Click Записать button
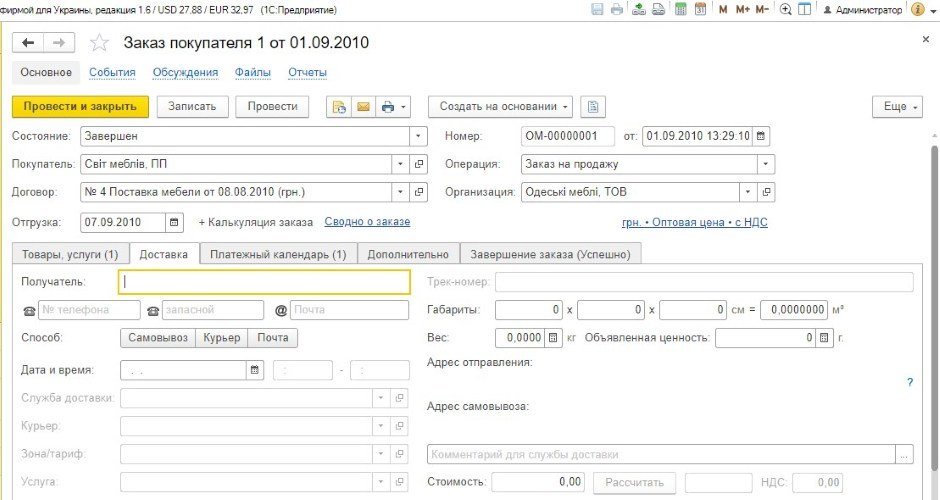Image resolution: width=940 pixels, height=500 pixels. pyautogui.click(x=192, y=107)
